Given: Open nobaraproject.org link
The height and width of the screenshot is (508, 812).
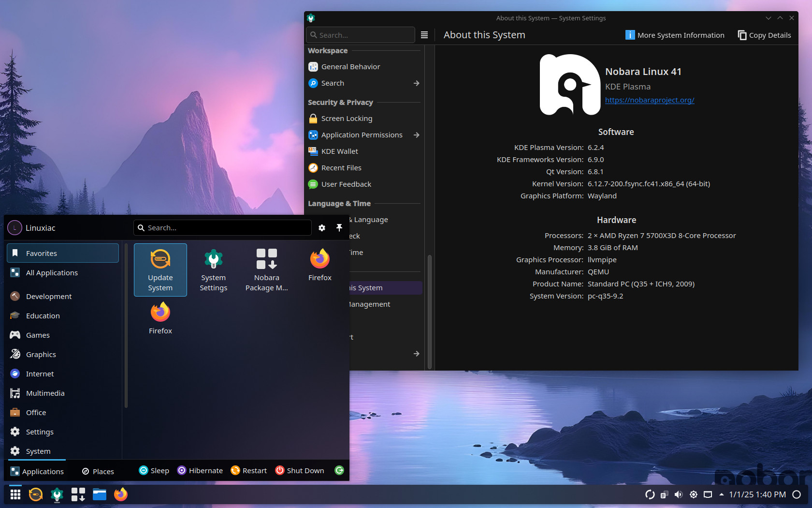Looking at the screenshot, I should click(x=650, y=100).
